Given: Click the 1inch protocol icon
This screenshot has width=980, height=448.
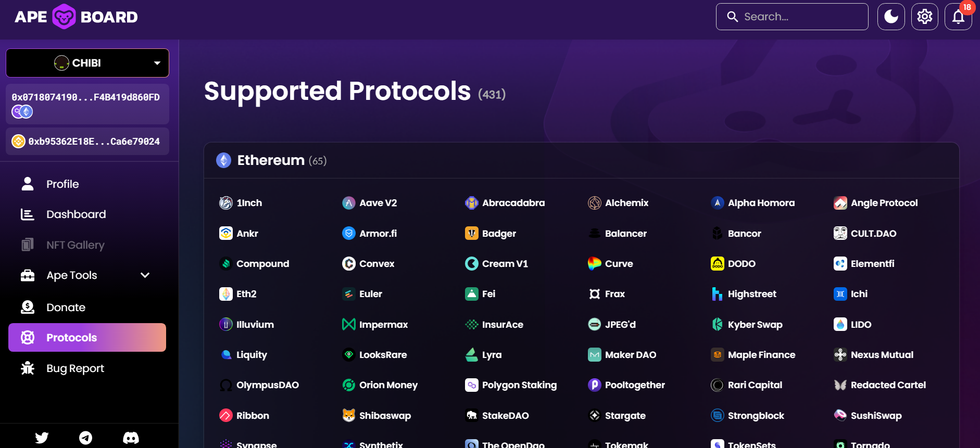Looking at the screenshot, I should 226,203.
